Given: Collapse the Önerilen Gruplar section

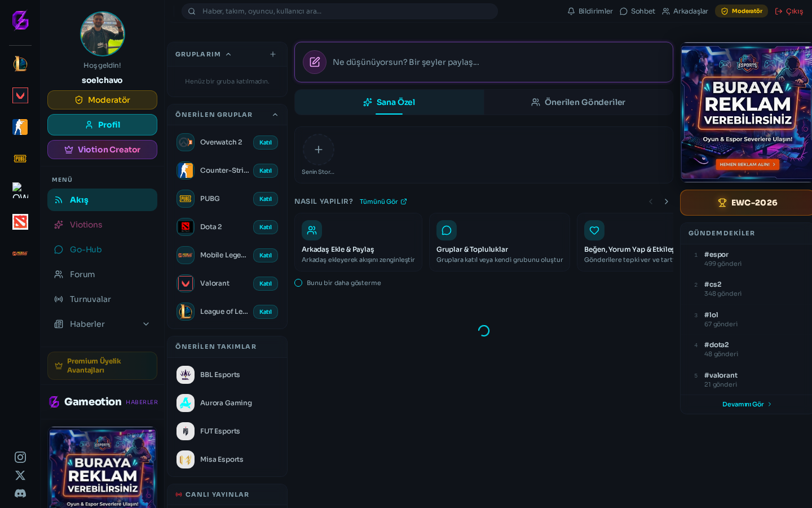Looking at the screenshot, I should tap(275, 115).
